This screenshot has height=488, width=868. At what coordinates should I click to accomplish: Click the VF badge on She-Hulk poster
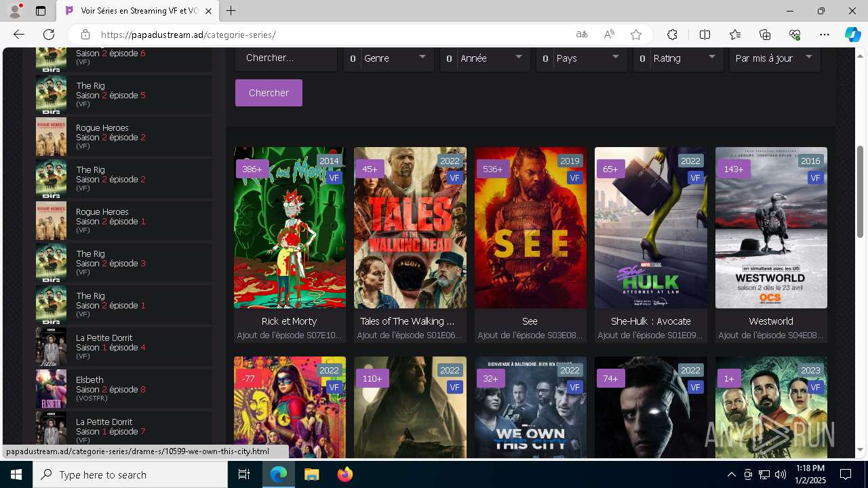pos(695,178)
